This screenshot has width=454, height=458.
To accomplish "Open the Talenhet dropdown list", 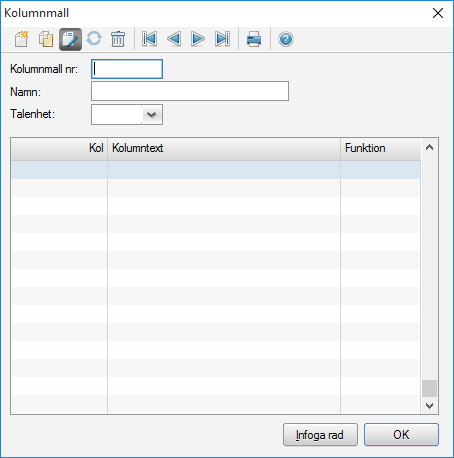I will tap(152, 115).
